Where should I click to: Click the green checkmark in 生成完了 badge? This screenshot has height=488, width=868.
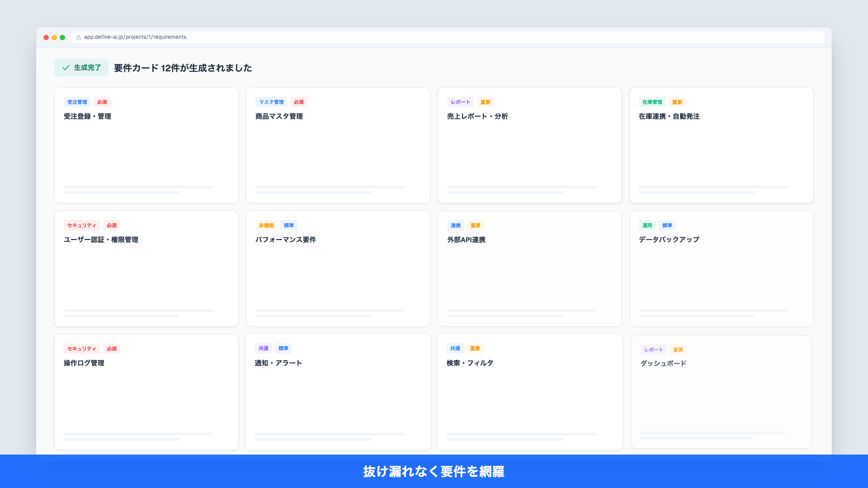[x=66, y=68]
